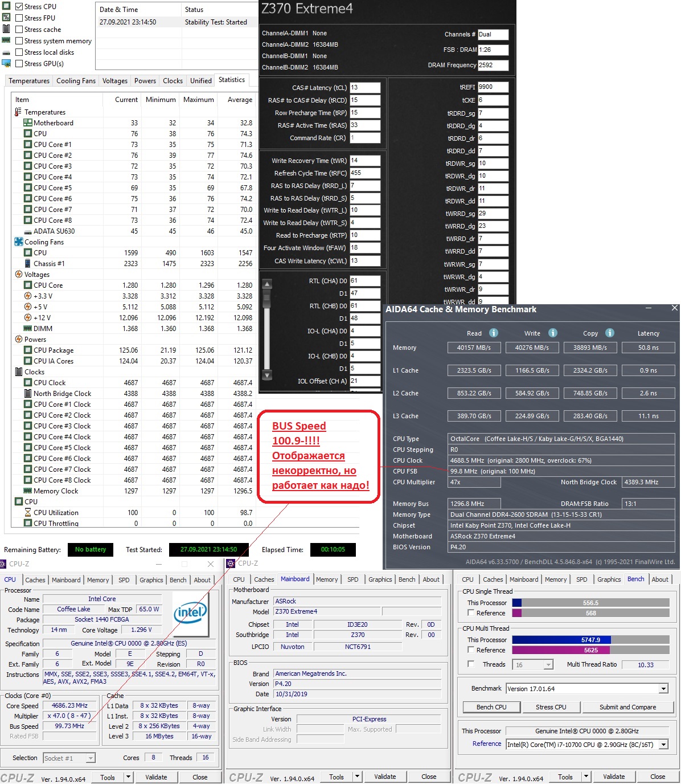Open Tools dropdown arrow in right CPU-Z

point(586,777)
